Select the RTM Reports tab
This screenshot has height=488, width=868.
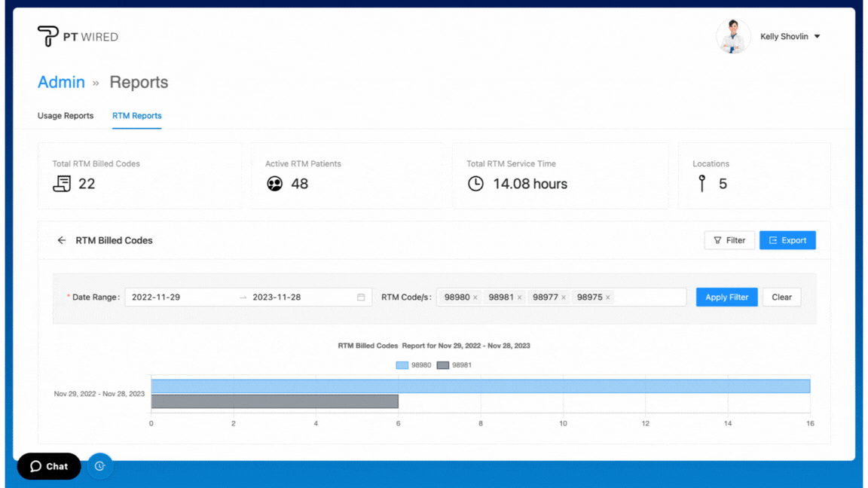coord(136,116)
